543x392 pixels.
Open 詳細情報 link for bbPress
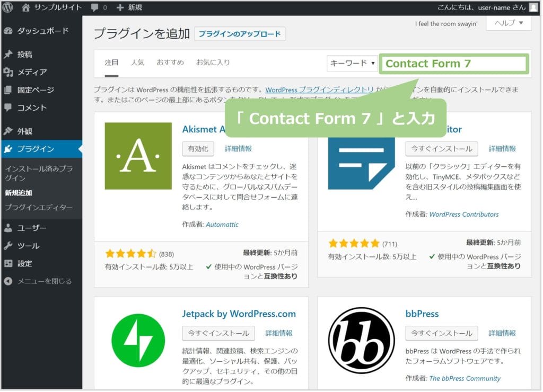pyautogui.click(x=502, y=333)
